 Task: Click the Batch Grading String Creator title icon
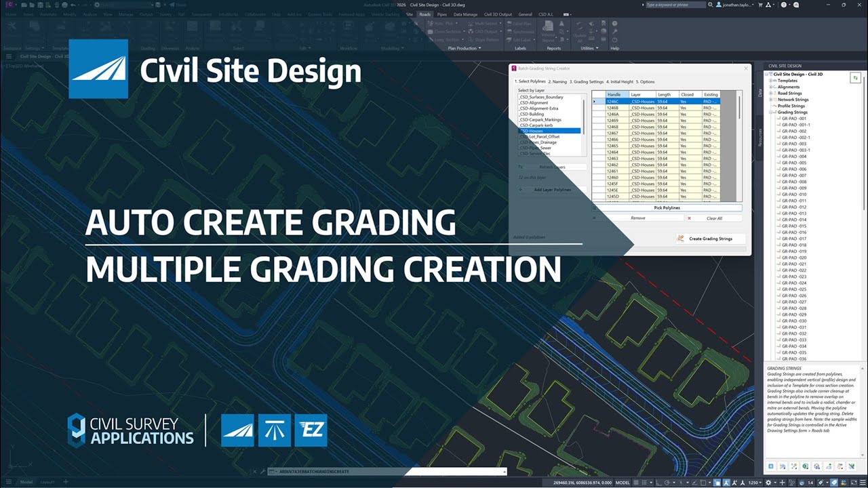(513, 68)
